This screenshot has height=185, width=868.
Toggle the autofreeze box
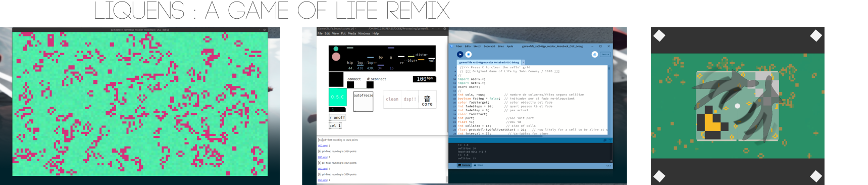click(x=363, y=102)
